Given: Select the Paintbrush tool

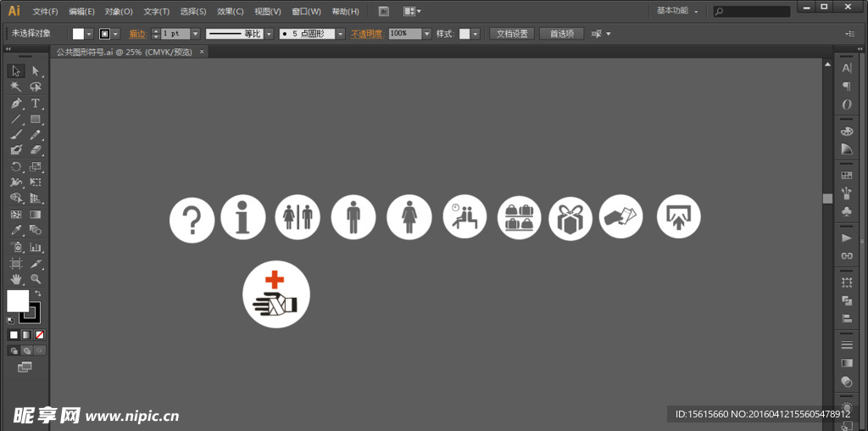Looking at the screenshot, I should pyautogui.click(x=16, y=135).
